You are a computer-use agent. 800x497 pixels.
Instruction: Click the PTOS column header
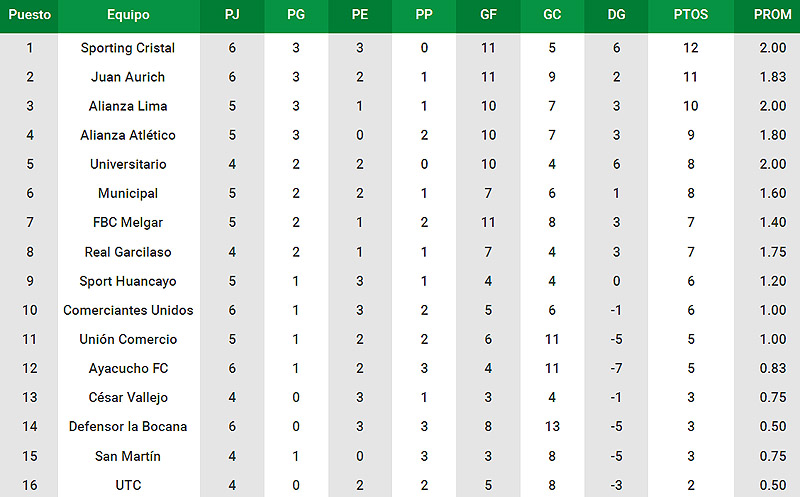tap(690, 14)
